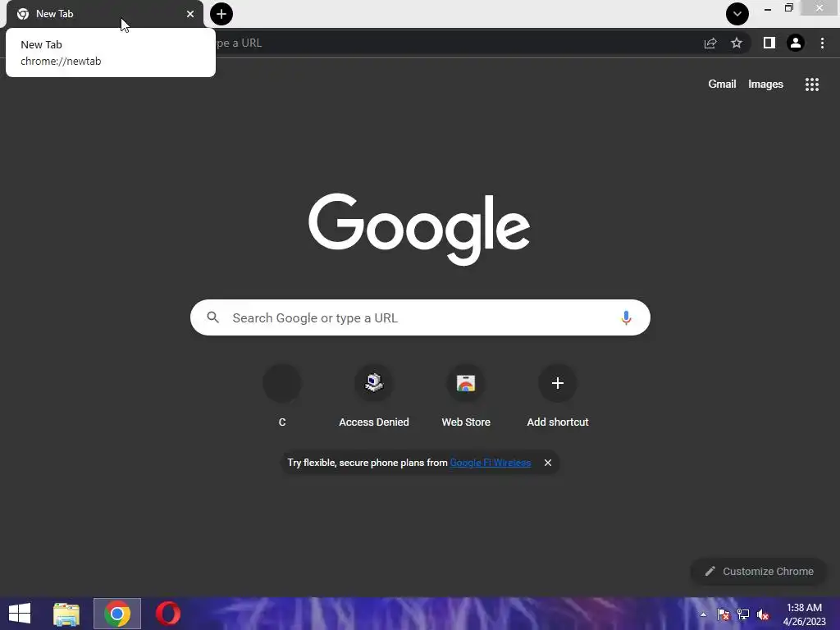Click the muted volume tray icon
Image resolution: width=840 pixels, height=630 pixels.
(x=763, y=614)
